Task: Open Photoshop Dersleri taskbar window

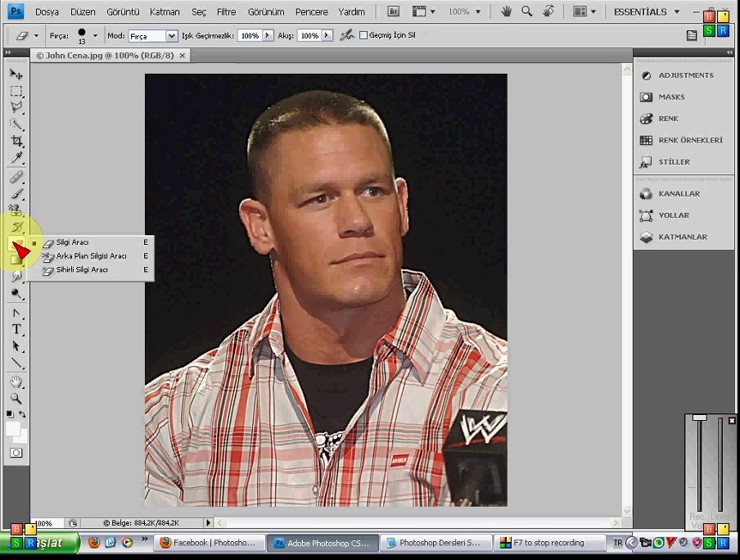Action: point(435,543)
